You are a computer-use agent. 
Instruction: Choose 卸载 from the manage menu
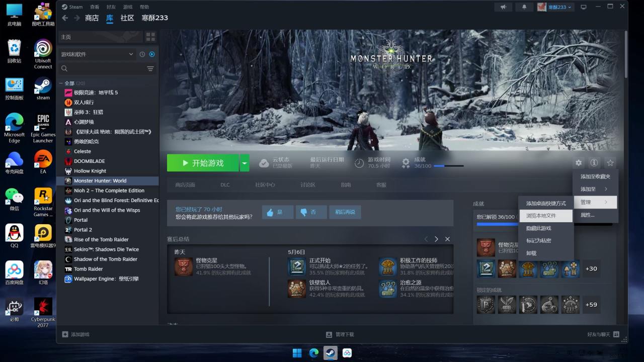tap(545, 253)
